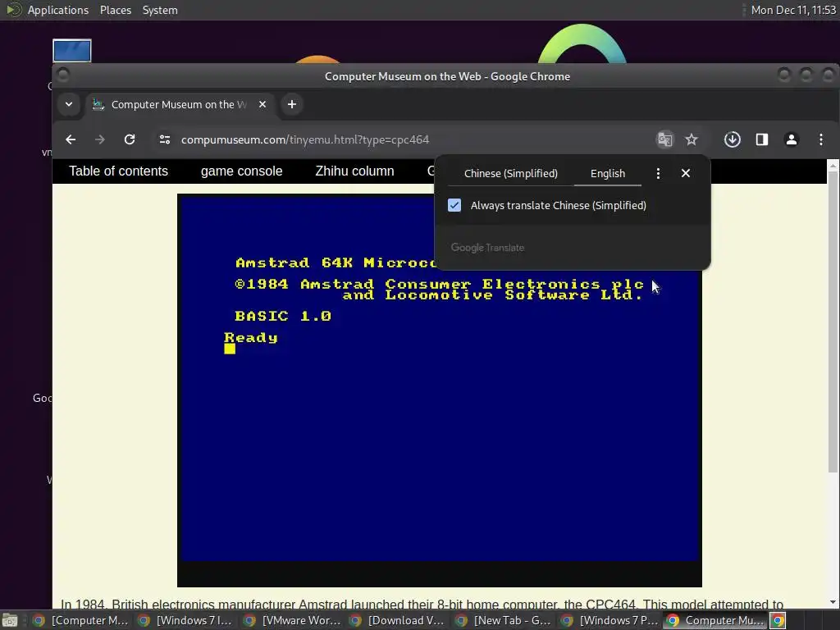Screen dimensions: 840x630
Task: Open Chrome downloads icon
Action: [733, 139]
